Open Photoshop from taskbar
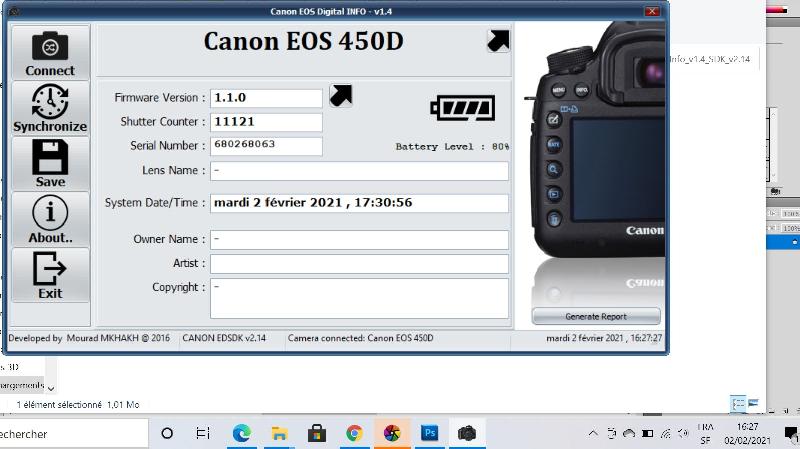800x449 pixels. [x=430, y=434]
